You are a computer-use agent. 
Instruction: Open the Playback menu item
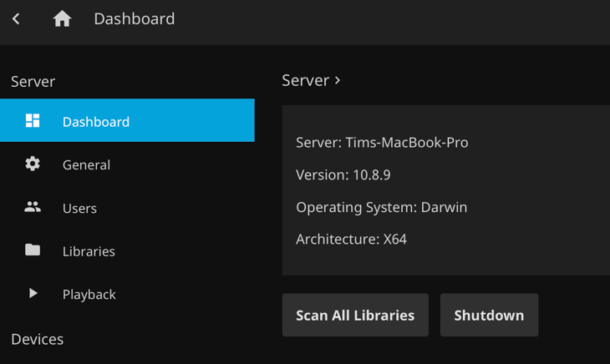click(x=89, y=295)
